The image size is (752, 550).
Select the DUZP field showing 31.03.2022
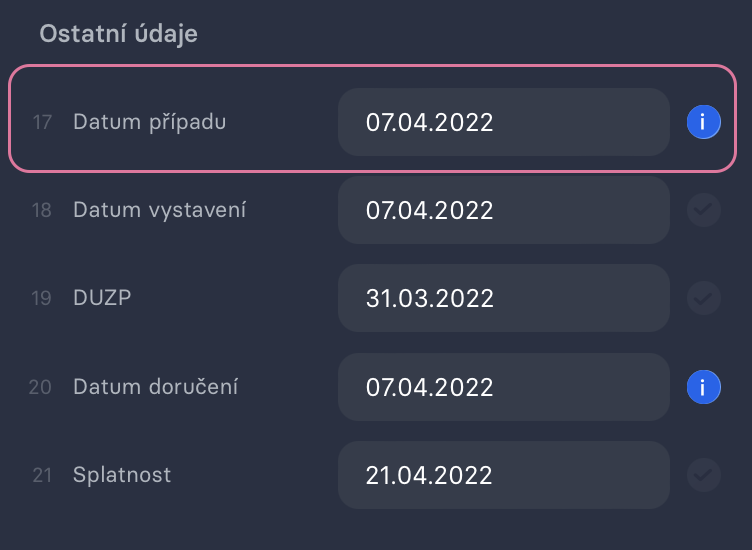pos(504,298)
